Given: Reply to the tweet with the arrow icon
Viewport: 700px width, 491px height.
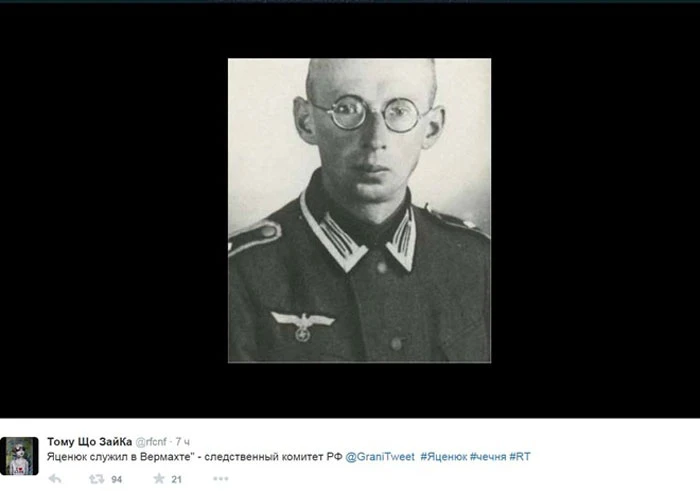Looking at the screenshot, I should [x=55, y=479].
